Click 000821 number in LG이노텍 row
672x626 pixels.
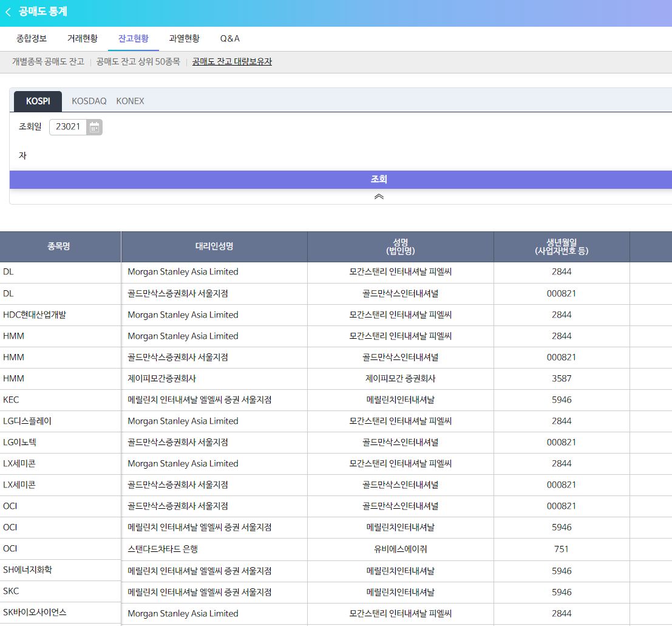tap(562, 443)
